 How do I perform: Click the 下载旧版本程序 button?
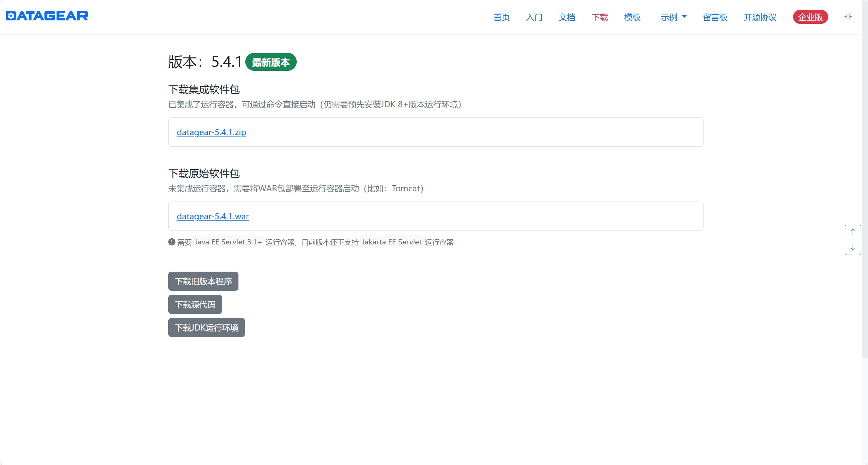[x=203, y=281]
